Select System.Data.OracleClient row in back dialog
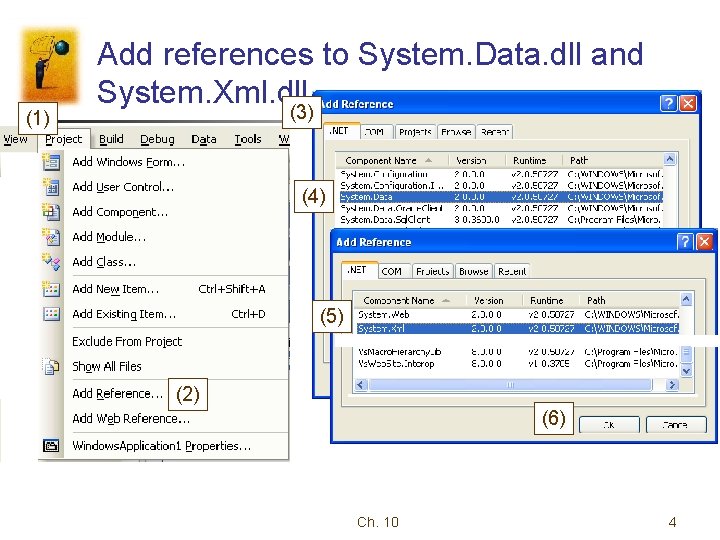 [501, 208]
